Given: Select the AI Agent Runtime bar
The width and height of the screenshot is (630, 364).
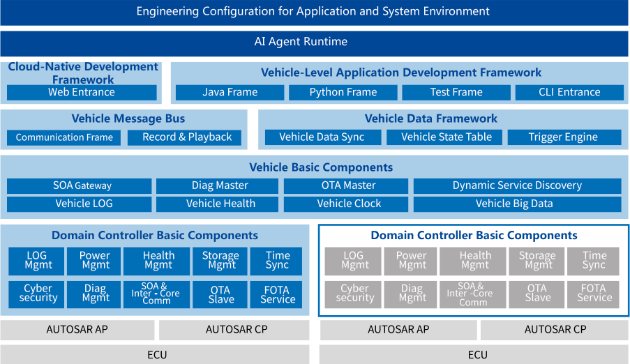Looking at the screenshot, I should click(314, 43).
